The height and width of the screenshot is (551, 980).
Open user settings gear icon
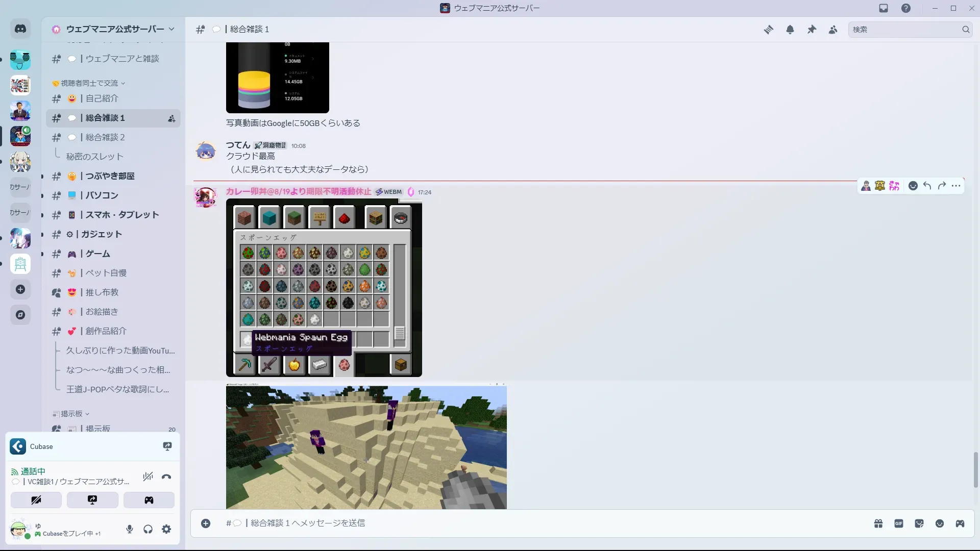[166, 530]
